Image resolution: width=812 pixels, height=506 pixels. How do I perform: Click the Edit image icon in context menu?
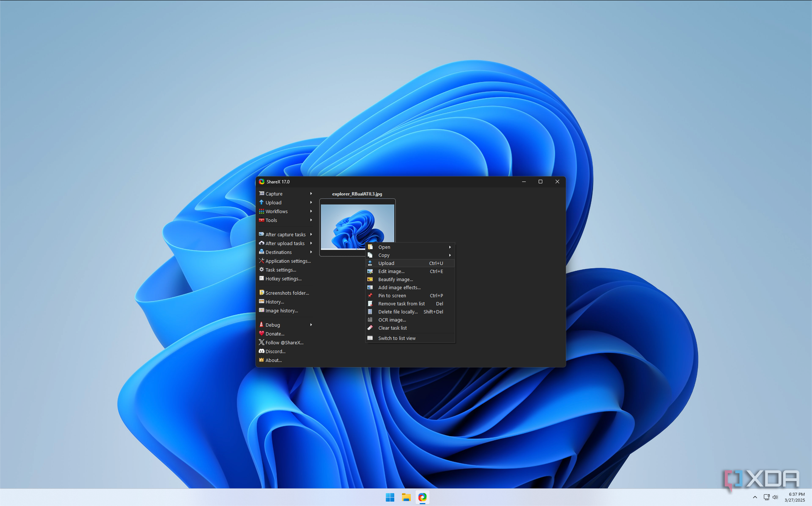[x=370, y=271]
